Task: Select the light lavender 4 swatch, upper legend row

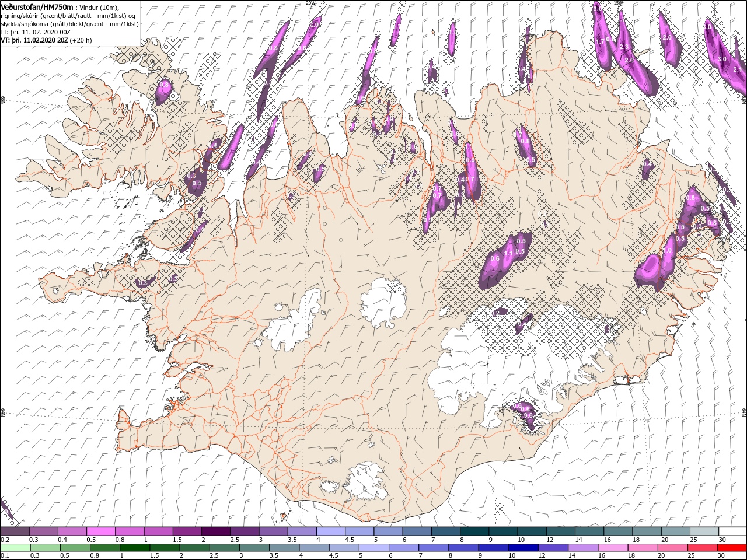Action: click(x=330, y=531)
